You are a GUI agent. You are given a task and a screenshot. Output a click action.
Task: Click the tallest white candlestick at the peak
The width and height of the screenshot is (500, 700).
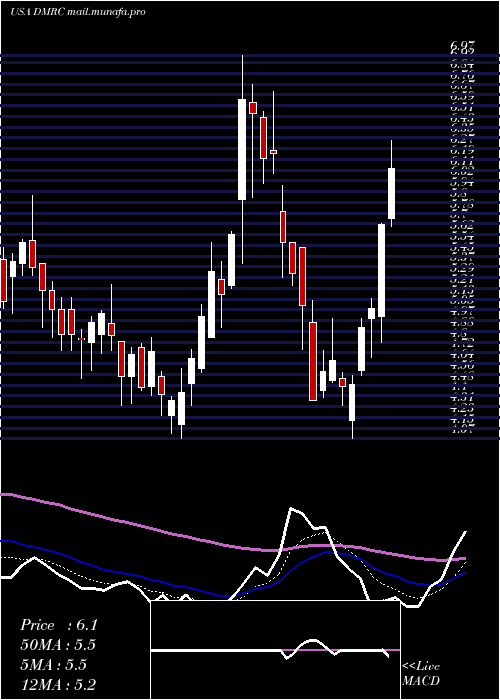(242, 150)
